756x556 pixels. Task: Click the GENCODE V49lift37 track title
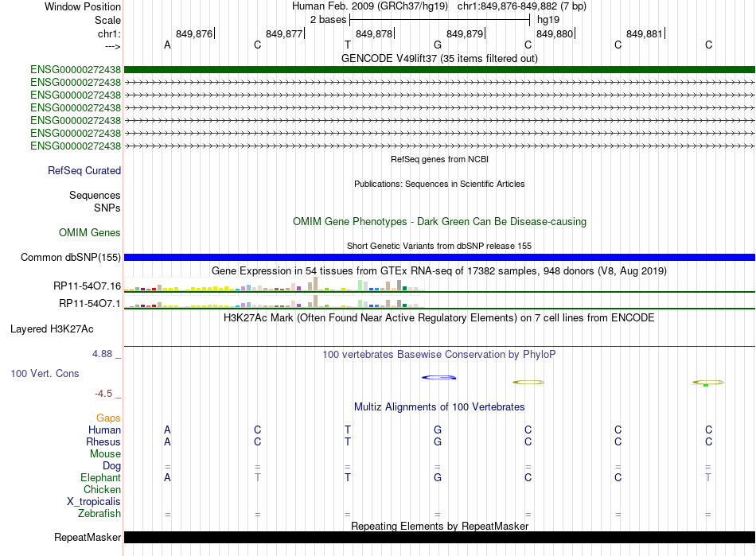[x=439, y=58]
